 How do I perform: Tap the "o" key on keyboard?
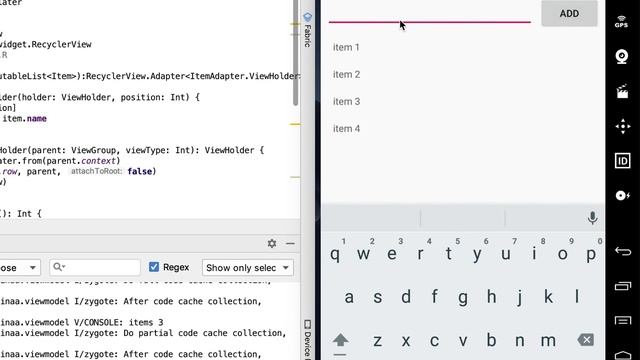click(x=562, y=254)
